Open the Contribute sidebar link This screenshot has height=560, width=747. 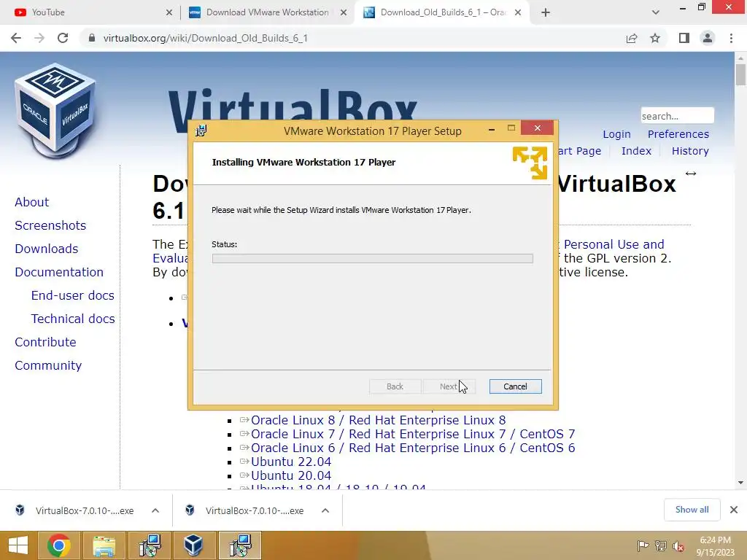(x=45, y=342)
